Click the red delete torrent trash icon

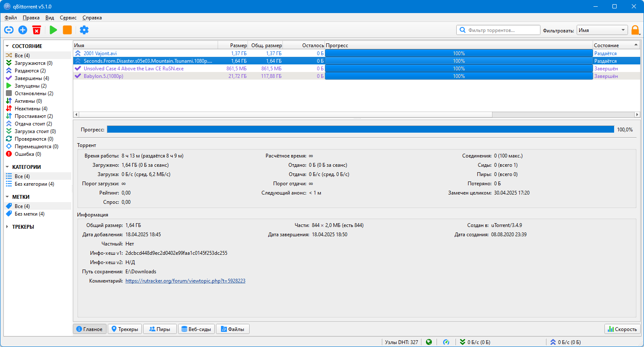coord(37,30)
